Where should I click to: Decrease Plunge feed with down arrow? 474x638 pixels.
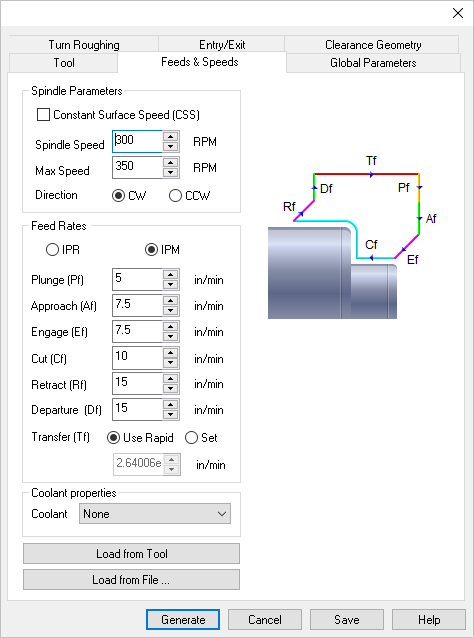tap(170, 285)
